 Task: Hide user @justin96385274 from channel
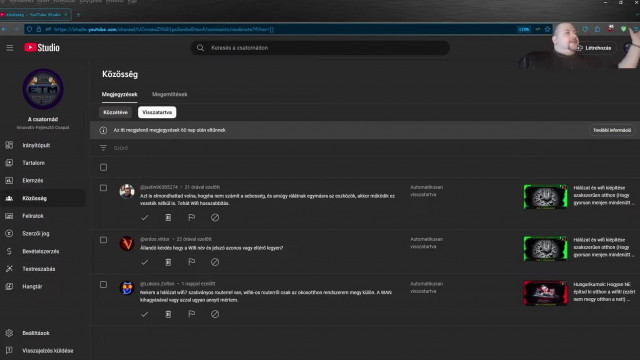pos(215,218)
